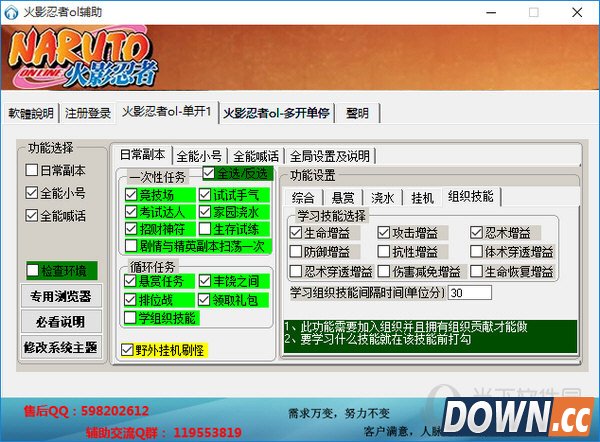Check the 生命恢复增益 skill
Viewport: 600px width, 442px height.
(x=476, y=271)
